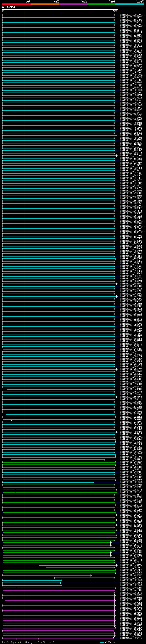Open hit UniRef100_Q9GTX7

coord(131,462)
